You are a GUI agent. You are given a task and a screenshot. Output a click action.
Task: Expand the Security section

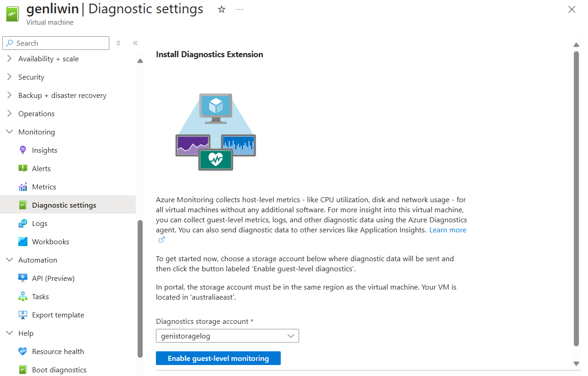pyautogui.click(x=10, y=77)
